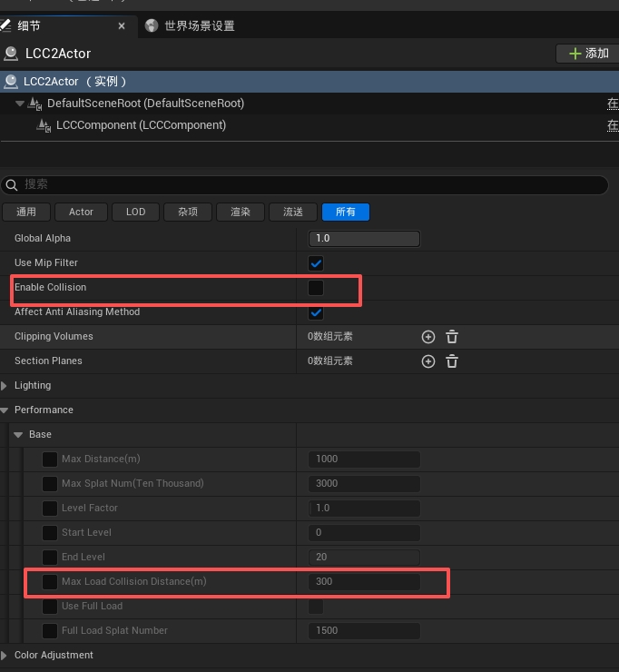Click the globe icon of 世界场景设置
Screen dimensions: 619x672
(x=152, y=25)
